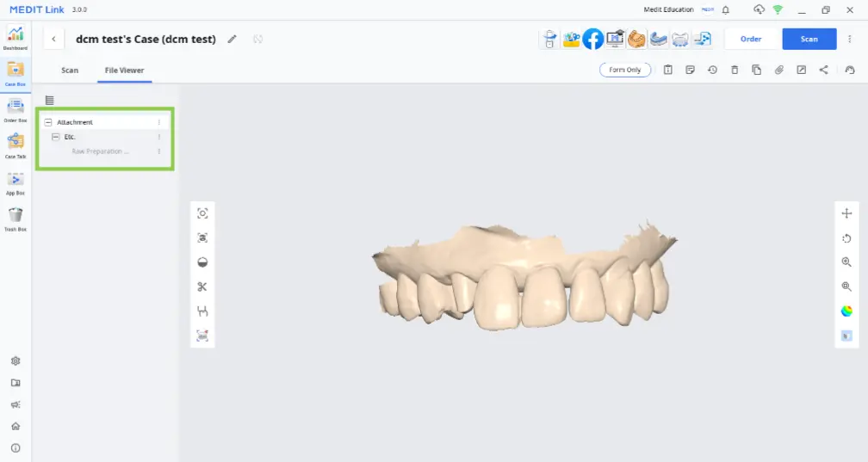Click the fit-to-screen frame tool
This screenshot has width=868, height=462.
pyautogui.click(x=202, y=238)
